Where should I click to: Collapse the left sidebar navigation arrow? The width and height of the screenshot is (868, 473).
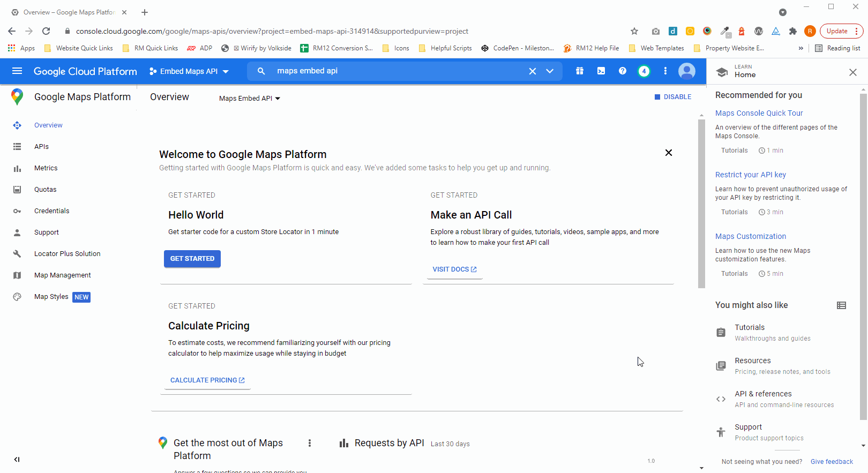click(x=17, y=459)
